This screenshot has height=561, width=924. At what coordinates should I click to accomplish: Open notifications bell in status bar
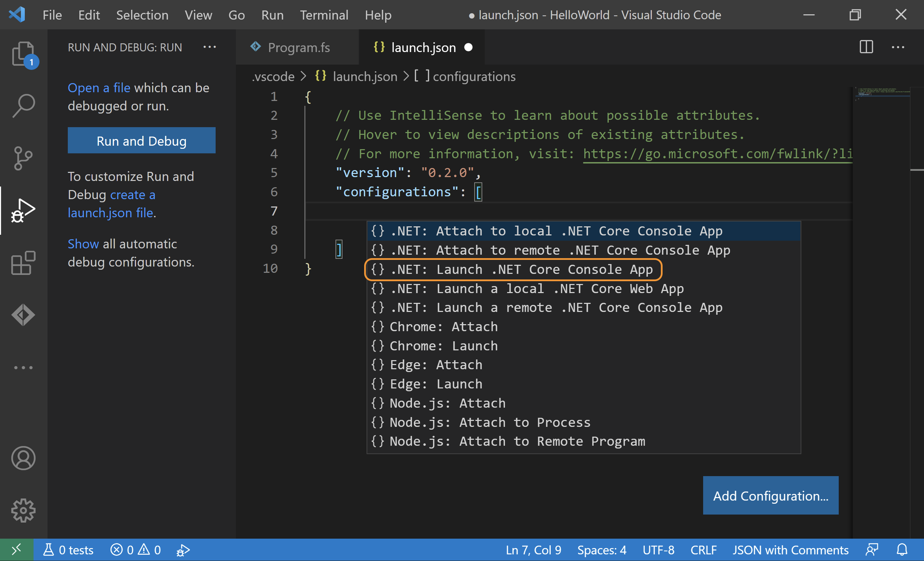click(902, 550)
